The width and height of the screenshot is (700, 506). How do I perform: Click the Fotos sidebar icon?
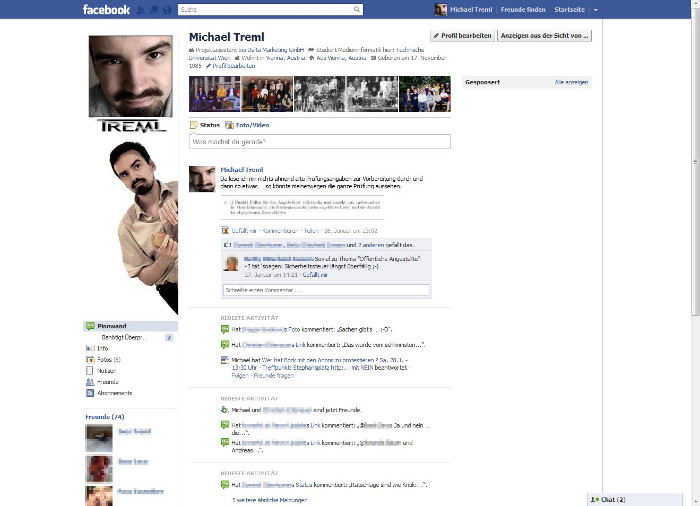coord(90,360)
